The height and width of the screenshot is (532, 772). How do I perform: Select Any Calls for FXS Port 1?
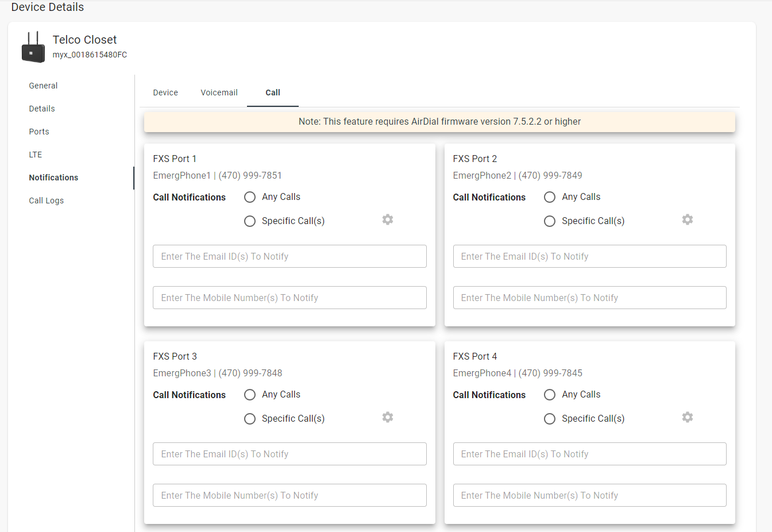point(250,197)
